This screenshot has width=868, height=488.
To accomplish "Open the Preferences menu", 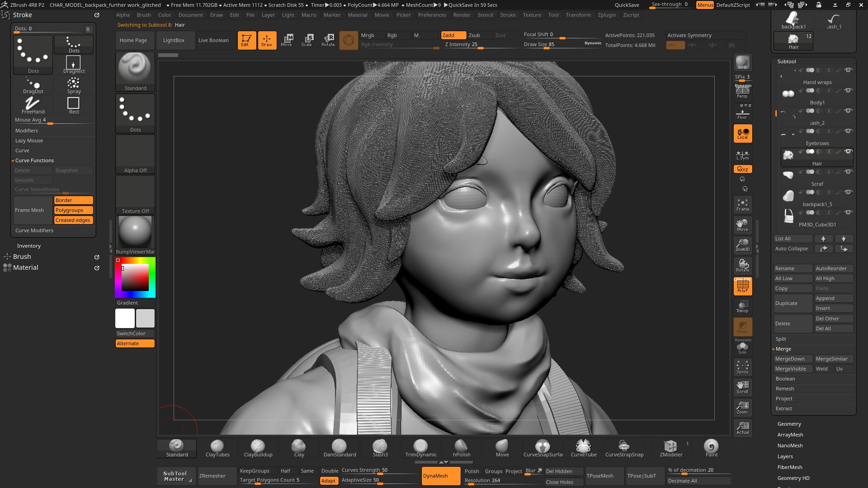I will [431, 14].
